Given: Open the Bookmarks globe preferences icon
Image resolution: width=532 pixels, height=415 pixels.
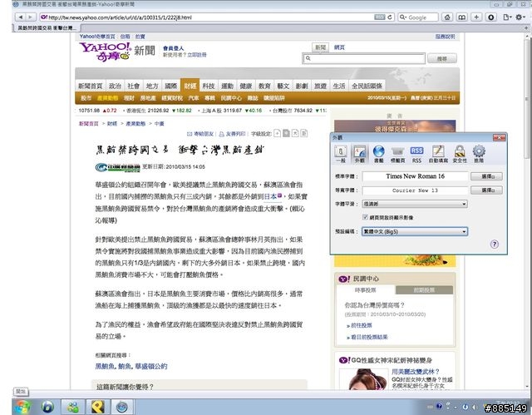Looking at the screenshot, I should pos(379,154).
